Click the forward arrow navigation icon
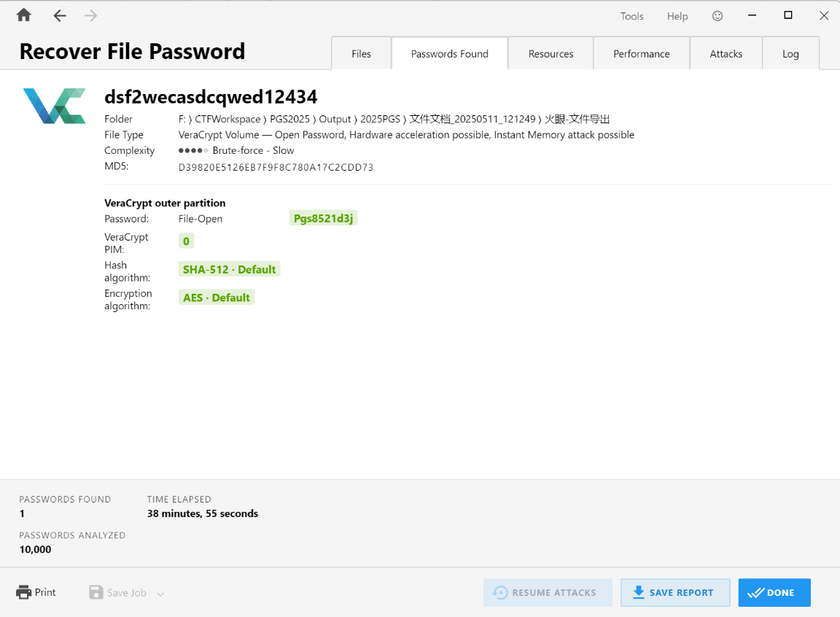840x617 pixels. 90,16
